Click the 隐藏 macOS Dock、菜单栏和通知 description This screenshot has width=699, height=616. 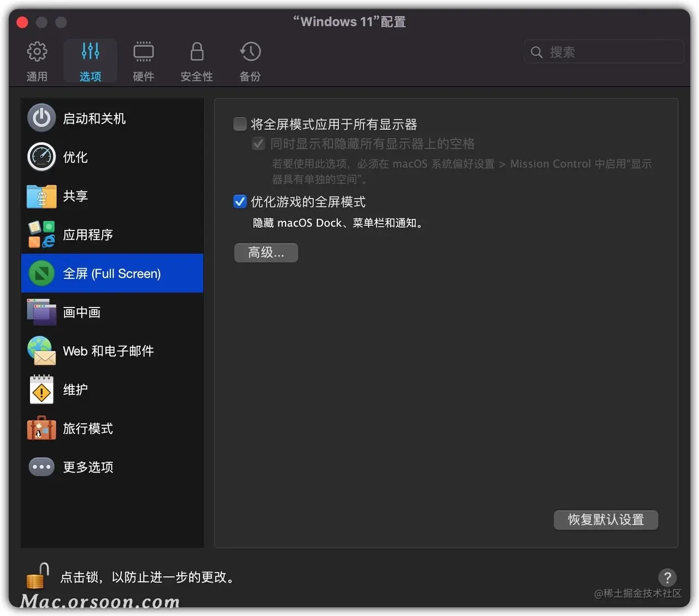339,223
